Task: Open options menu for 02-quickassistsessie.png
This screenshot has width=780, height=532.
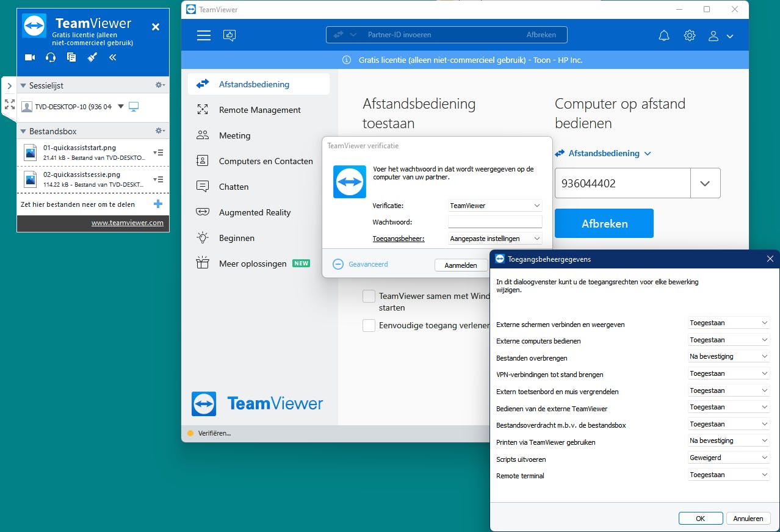Action: click(x=158, y=179)
